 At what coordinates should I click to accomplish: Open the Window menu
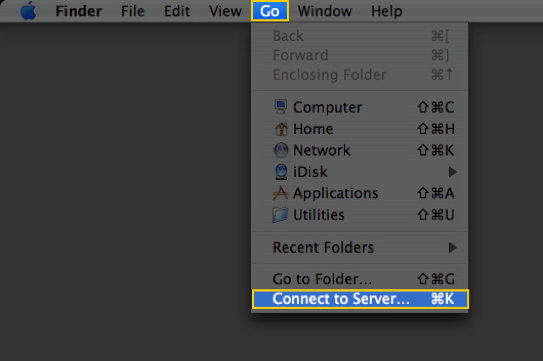coord(325,11)
